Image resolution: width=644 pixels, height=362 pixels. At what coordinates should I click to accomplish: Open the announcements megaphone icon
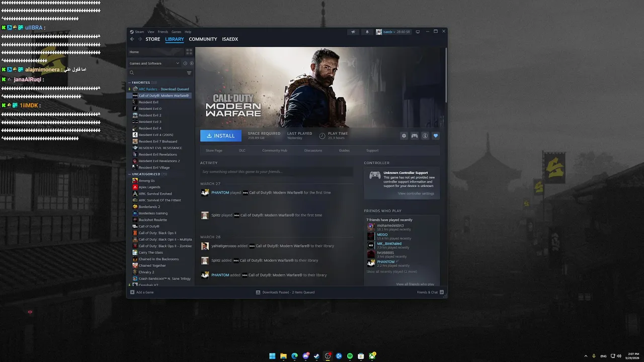point(353,32)
